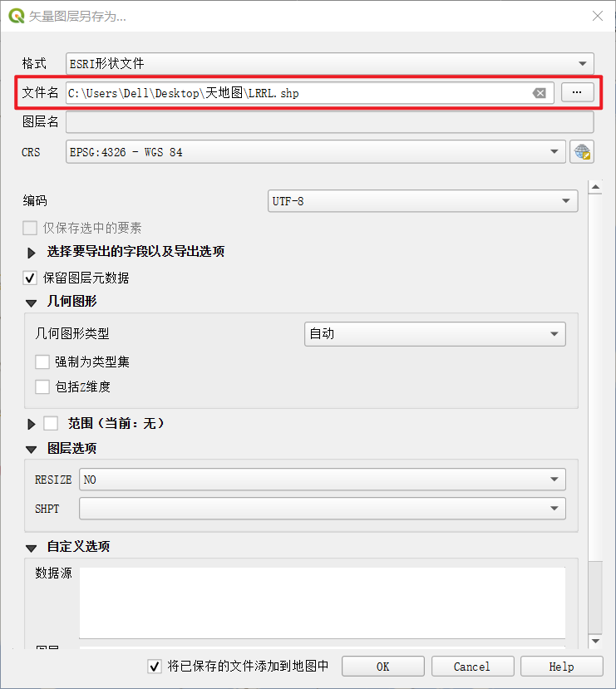
Task: Open the 格式 format dropdown
Action: pos(329,64)
